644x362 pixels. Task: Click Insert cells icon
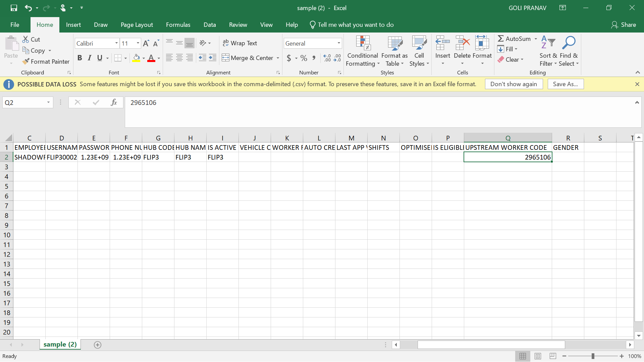442,43
